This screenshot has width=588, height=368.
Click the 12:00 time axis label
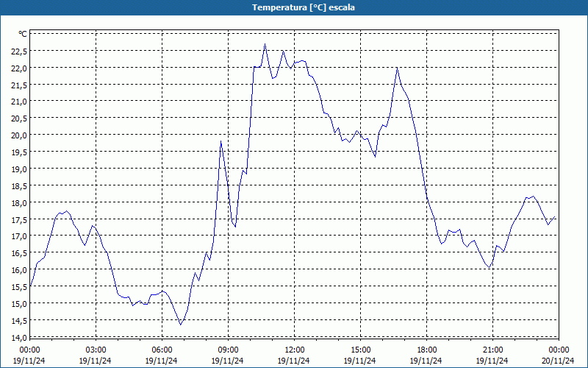[x=295, y=350]
